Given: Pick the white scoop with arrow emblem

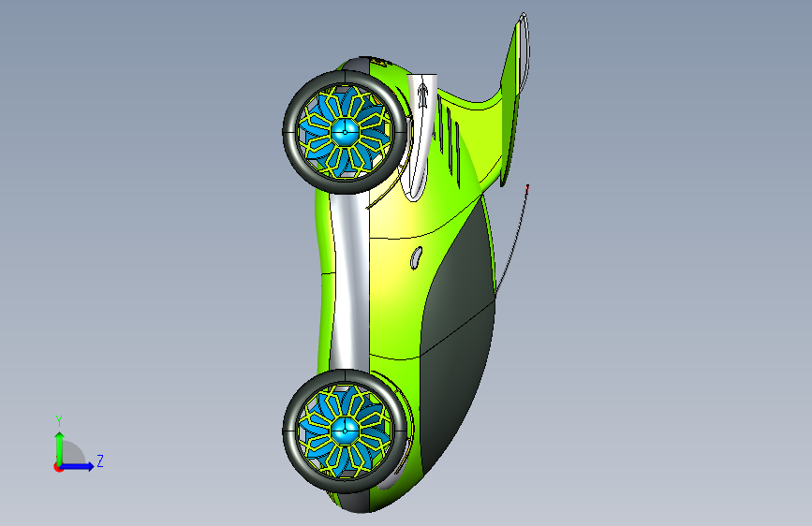Looking at the screenshot, I should coord(421,136).
